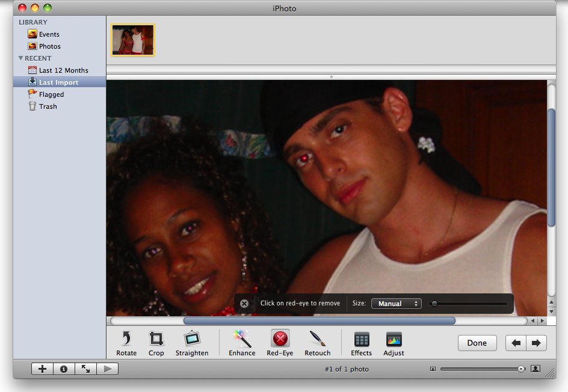This screenshot has height=392, width=568.
Task: Open Flagged photos in sidebar
Action: pyautogui.click(x=51, y=94)
